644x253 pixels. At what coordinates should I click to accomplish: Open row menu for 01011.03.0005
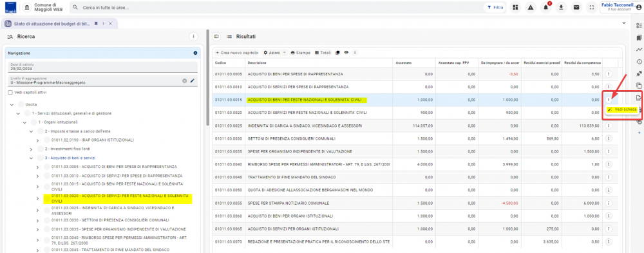pyautogui.click(x=609, y=74)
